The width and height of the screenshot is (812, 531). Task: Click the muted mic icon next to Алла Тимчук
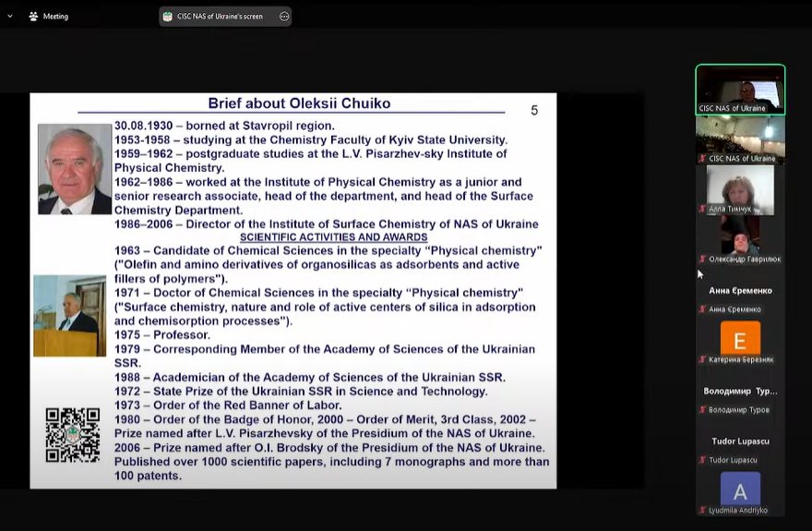702,210
